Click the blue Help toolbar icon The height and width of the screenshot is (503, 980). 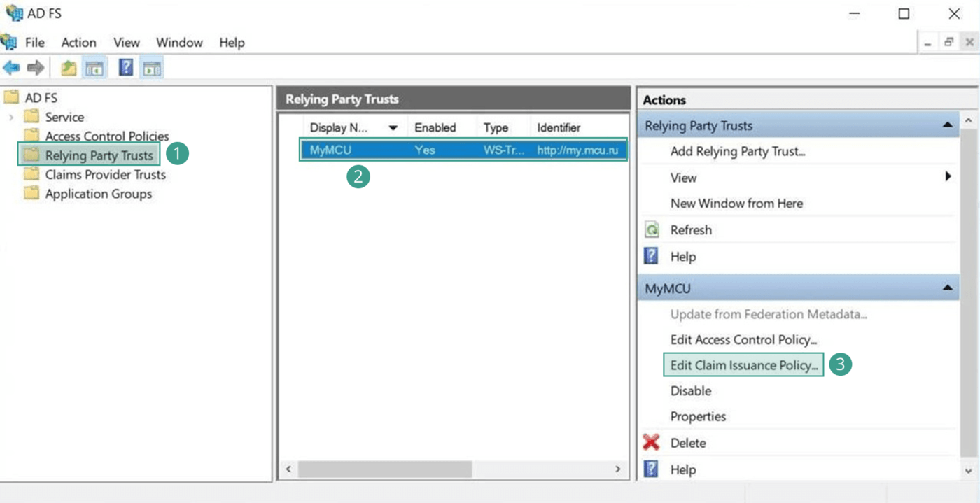[126, 68]
